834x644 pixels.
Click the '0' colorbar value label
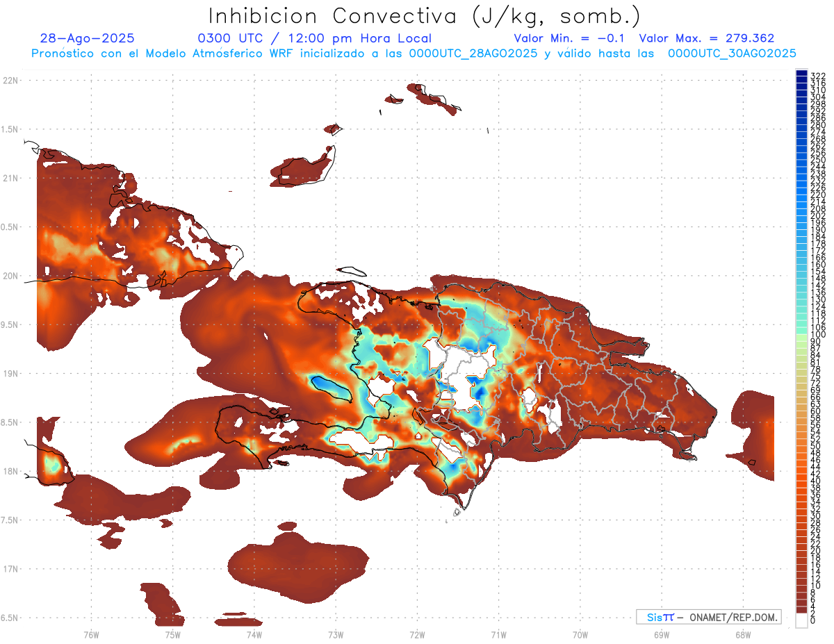813,622
